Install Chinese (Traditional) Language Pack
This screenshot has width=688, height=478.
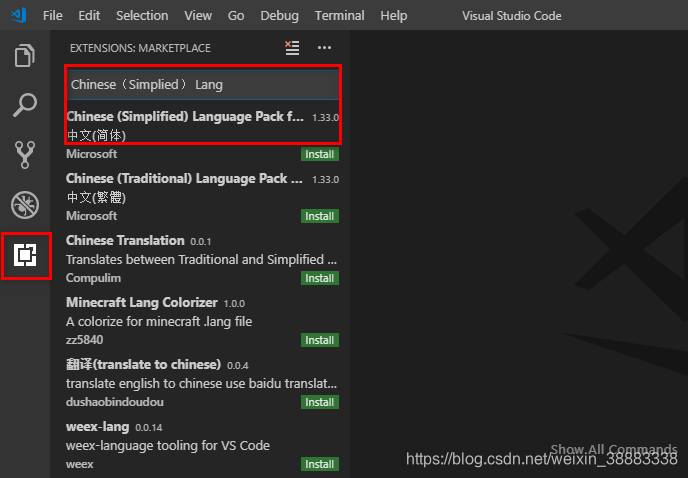coord(320,216)
